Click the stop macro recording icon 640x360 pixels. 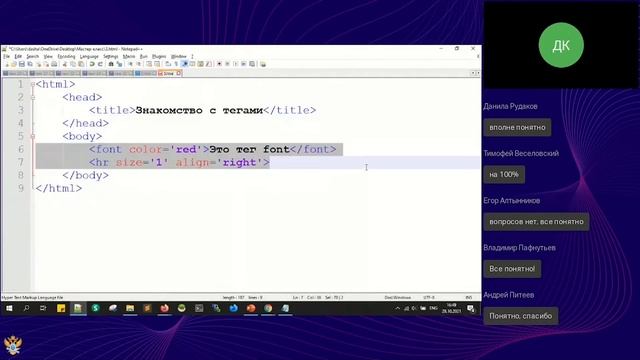(227, 64)
